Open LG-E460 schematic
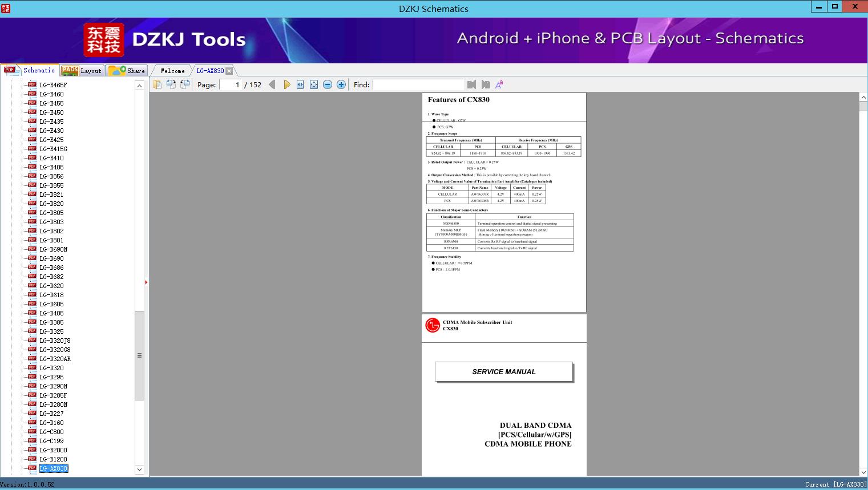The image size is (868, 490). 51,94
